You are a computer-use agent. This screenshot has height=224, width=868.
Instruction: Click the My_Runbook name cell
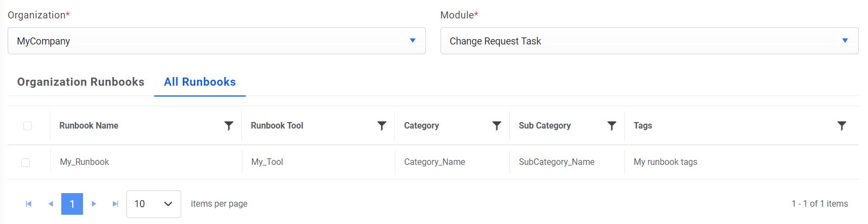click(x=85, y=162)
